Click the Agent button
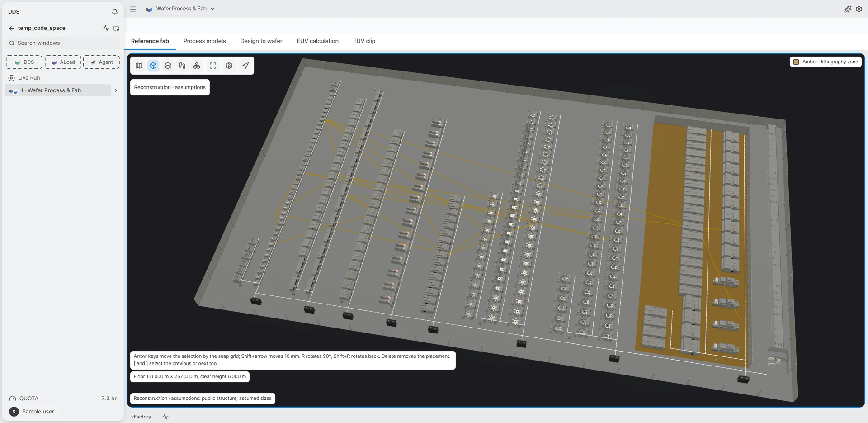This screenshot has width=868, height=423. (102, 62)
